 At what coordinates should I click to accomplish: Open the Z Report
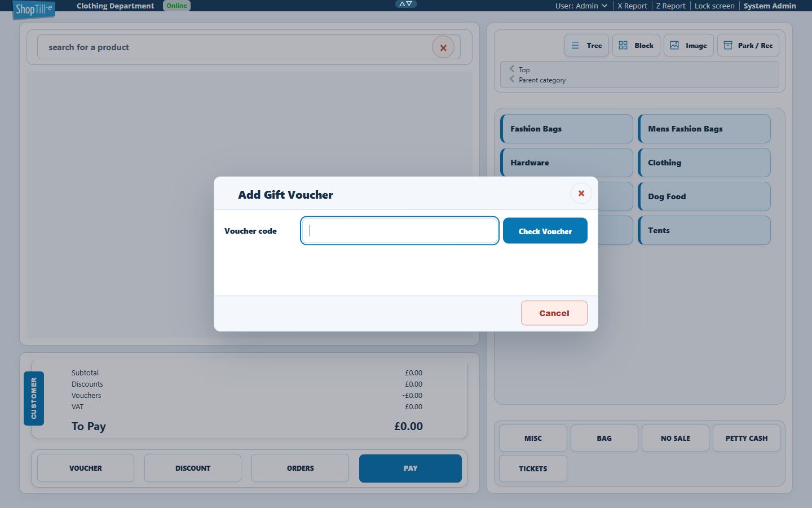coord(670,6)
